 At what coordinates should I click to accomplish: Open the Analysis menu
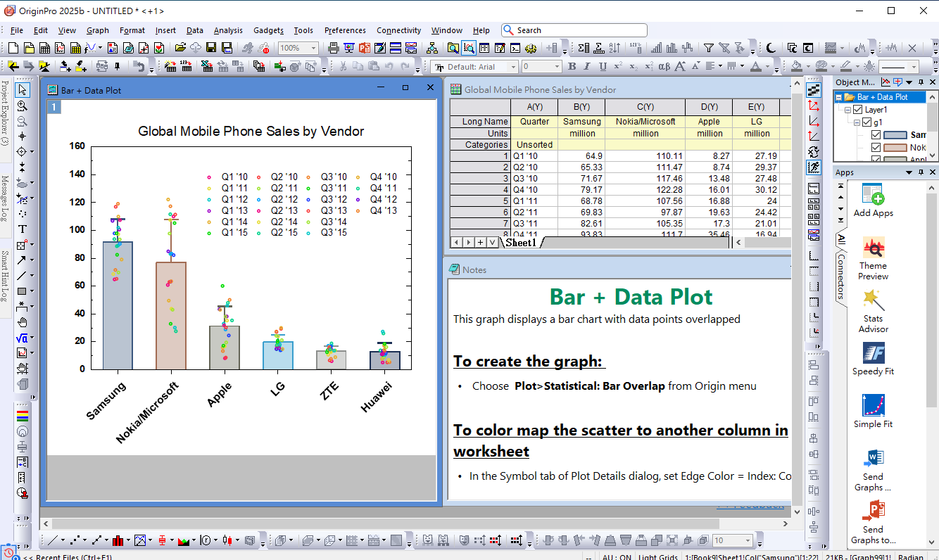click(x=228, y=30)
